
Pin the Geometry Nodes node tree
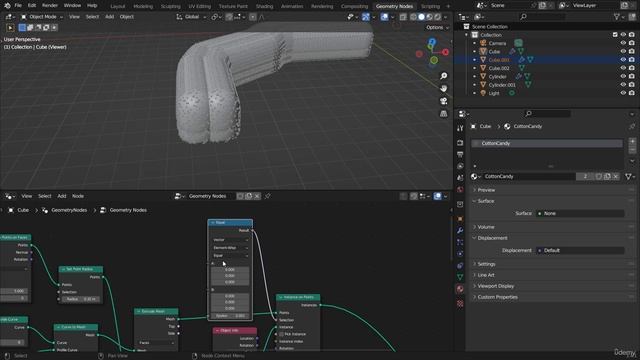pyautogui.click(x=268, y=196)
